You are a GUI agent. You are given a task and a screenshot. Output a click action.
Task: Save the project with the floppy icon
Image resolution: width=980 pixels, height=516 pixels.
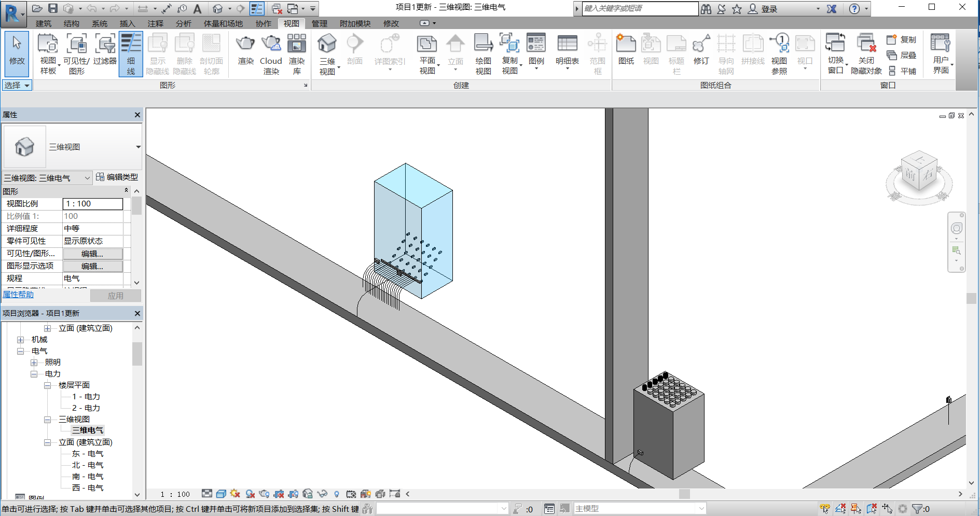pyautogui.click(x=53, y=8)
